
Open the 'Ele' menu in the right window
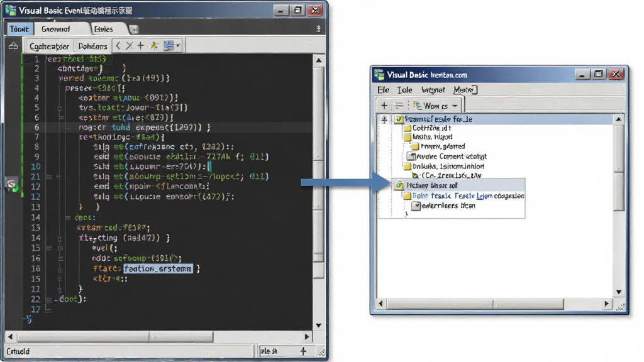383,89
